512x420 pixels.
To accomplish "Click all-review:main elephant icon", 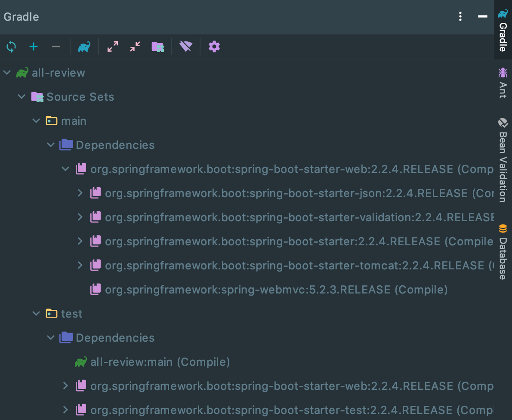I will 80,362.
